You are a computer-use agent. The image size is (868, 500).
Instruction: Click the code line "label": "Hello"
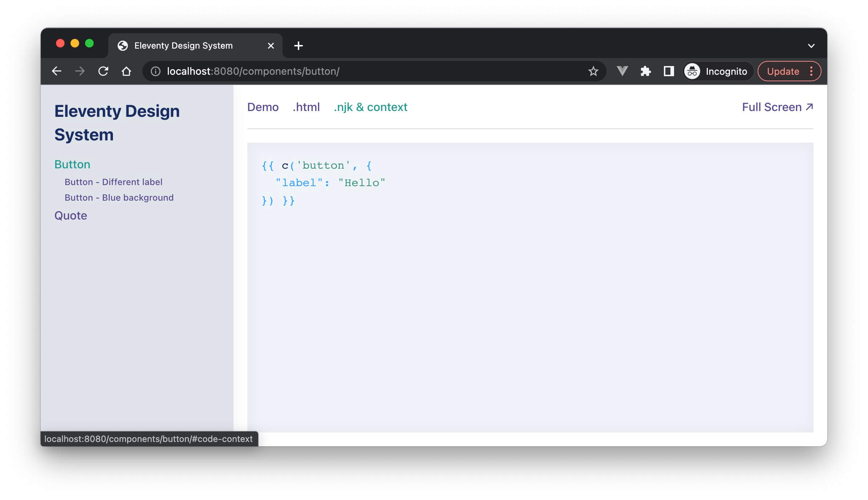(330, 183)
